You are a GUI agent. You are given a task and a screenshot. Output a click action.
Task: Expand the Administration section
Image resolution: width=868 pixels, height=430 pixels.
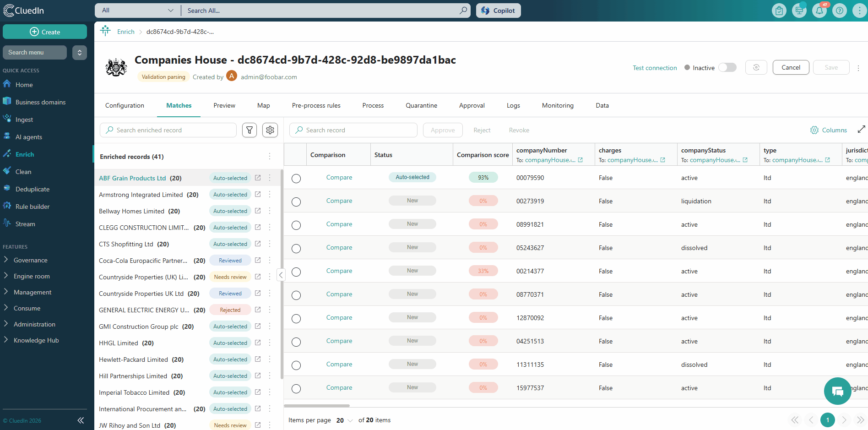[x=34, y=324]
